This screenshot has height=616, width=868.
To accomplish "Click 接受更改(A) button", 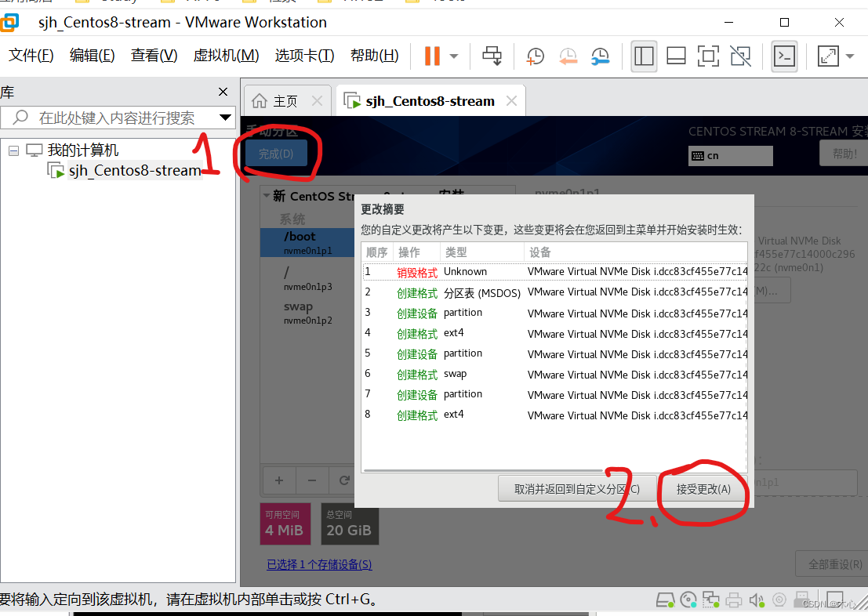I will pyautogui.click(x=703, y=489).
